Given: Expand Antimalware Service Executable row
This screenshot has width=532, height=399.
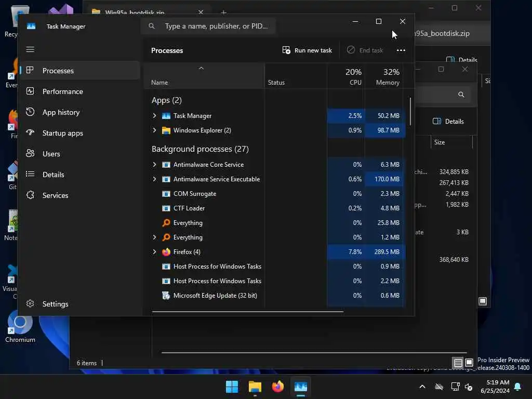Looking at the screenshot, I should point(154,179).
